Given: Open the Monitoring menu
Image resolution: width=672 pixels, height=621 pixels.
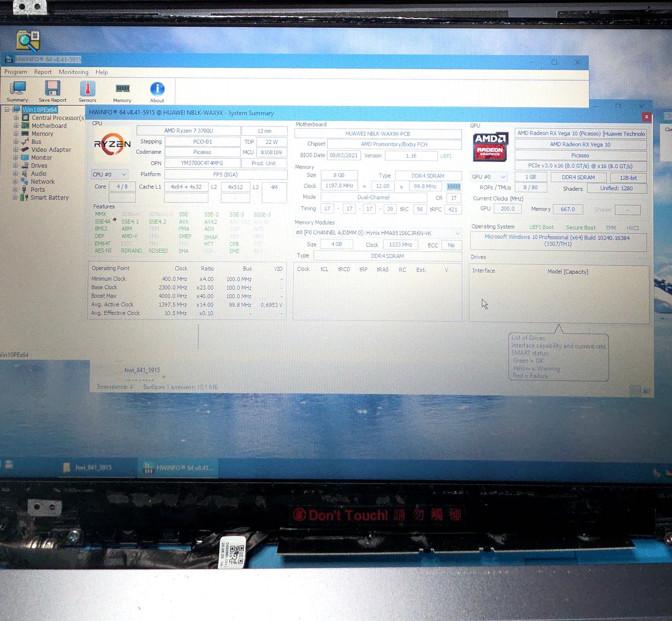Looking at the screenshot, I should coord(73,72).
